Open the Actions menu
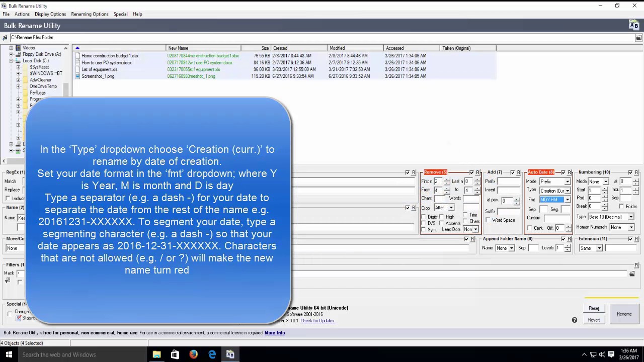Screen dimensions: 644x362 tap(22, 14)
